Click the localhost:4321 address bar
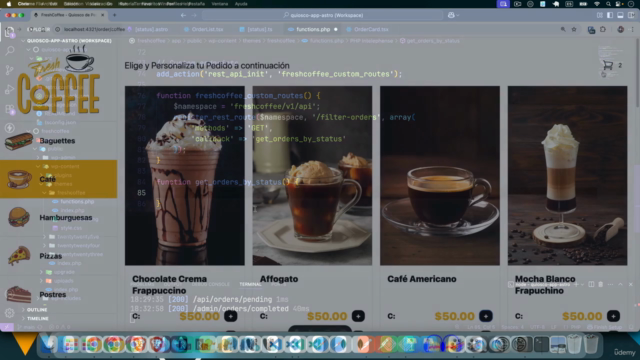This screenshot has height=360, width=640. coord(94,29)
